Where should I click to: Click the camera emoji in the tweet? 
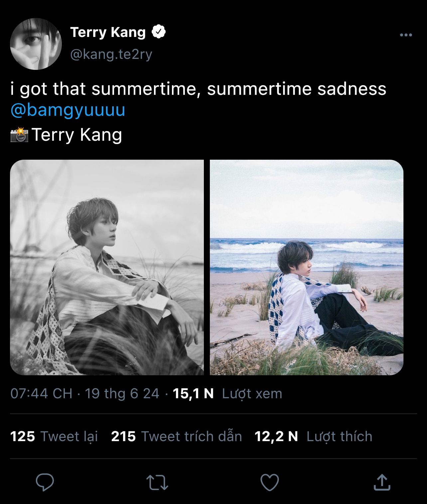pos(19,135)
